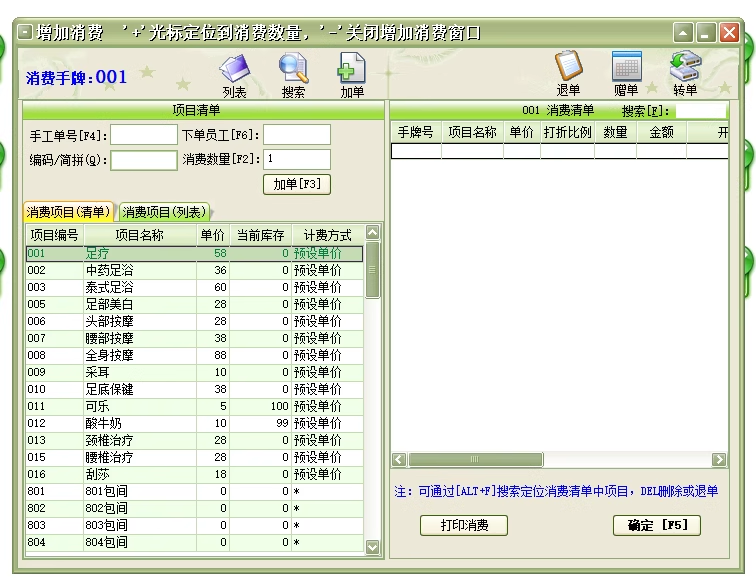Click the 当前库存 column header
Screen dimensions: 756x584
[260, 235]
